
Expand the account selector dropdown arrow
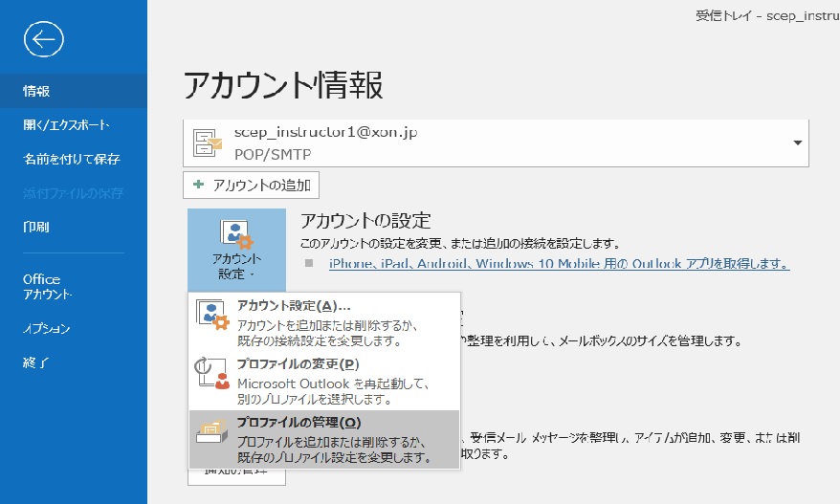(x=797, y=143)
